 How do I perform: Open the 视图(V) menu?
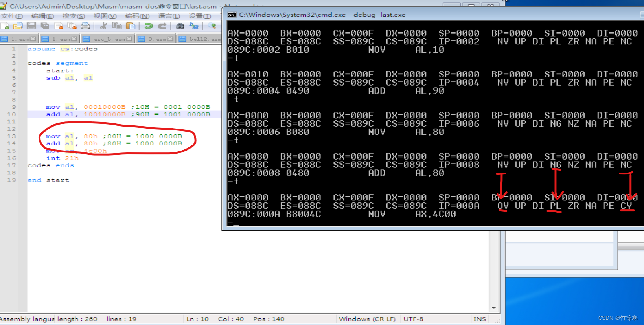105,16
